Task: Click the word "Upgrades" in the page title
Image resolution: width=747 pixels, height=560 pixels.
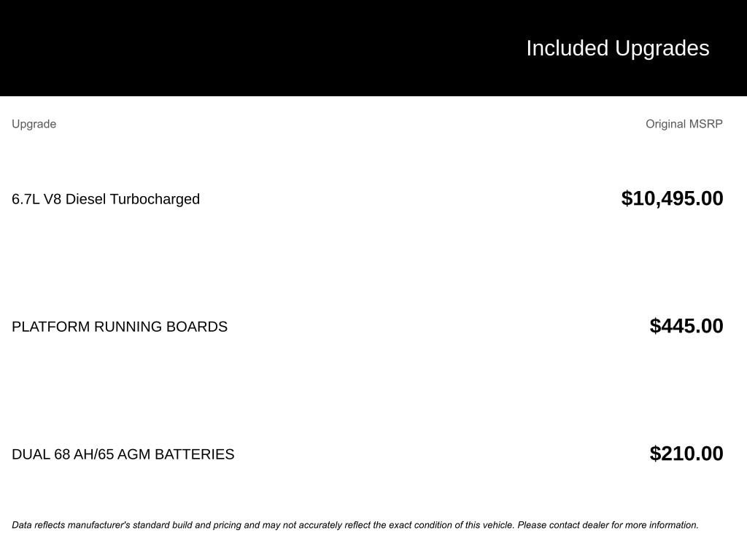Action: 662,48
